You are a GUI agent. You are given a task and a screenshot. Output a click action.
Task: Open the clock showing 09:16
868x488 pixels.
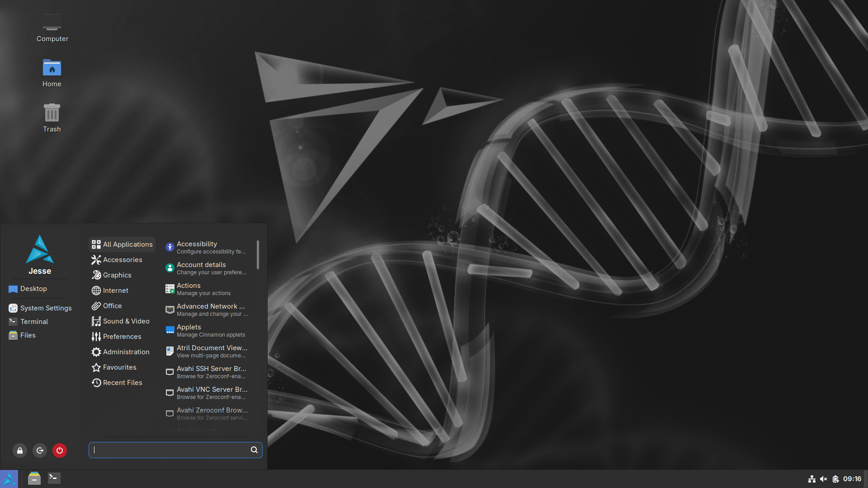[x=852, y=479]
